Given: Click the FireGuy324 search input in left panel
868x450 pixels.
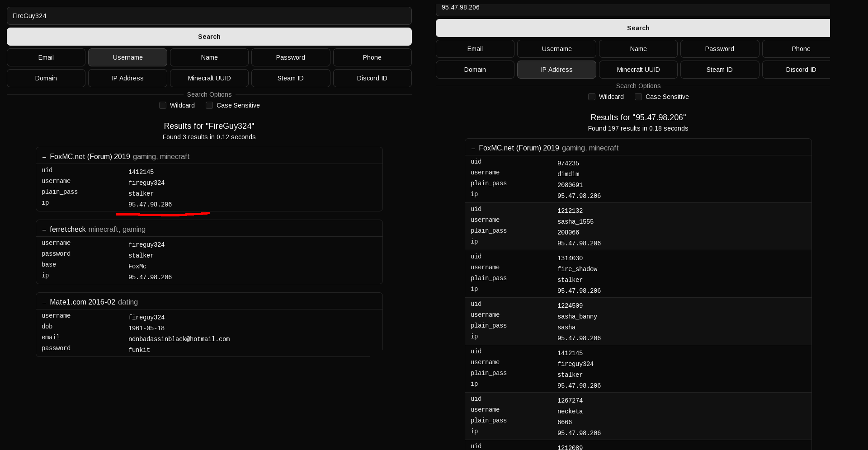Looking at the screenshot, I should coord(209,16).
